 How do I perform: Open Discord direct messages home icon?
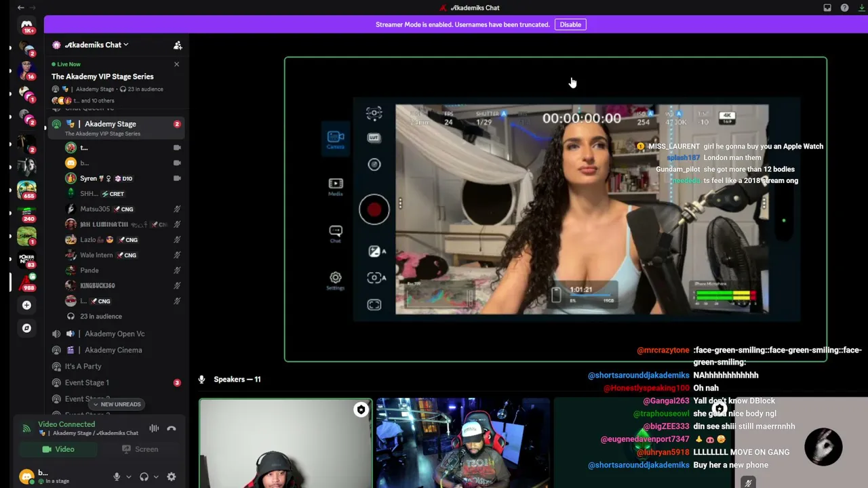click(26, 25)
